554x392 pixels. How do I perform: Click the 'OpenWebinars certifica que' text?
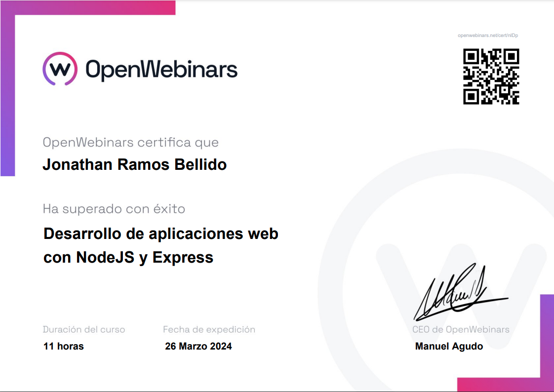coord(130,143)
